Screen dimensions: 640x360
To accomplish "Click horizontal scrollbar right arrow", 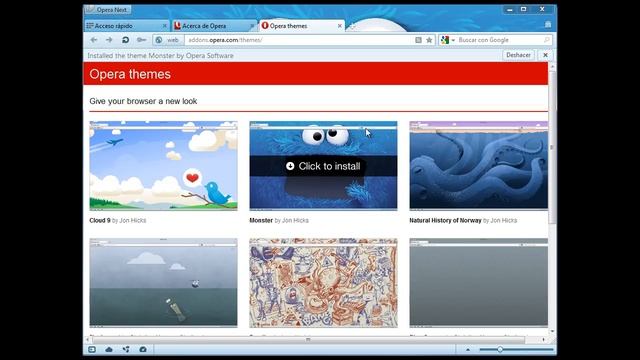I will click(543, 340).
